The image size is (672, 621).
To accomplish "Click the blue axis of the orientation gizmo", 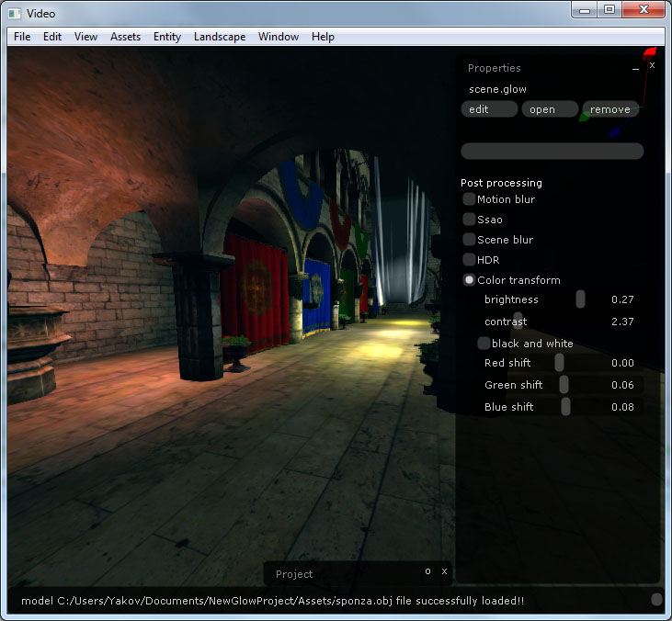I will 615,132.
